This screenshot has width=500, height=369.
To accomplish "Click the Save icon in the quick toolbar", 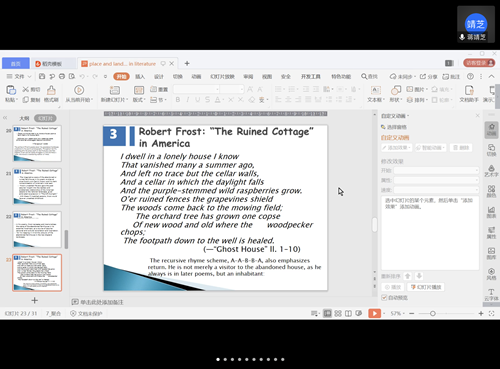I will pyautogui.click(x=42, y=76).
